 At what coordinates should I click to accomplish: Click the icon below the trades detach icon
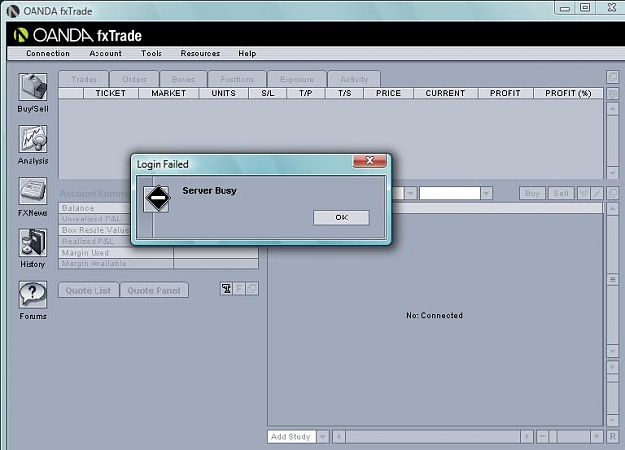(612, 94)
